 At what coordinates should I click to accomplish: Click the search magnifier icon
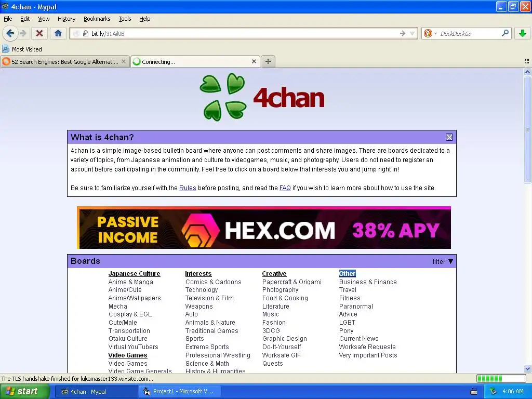505,33
